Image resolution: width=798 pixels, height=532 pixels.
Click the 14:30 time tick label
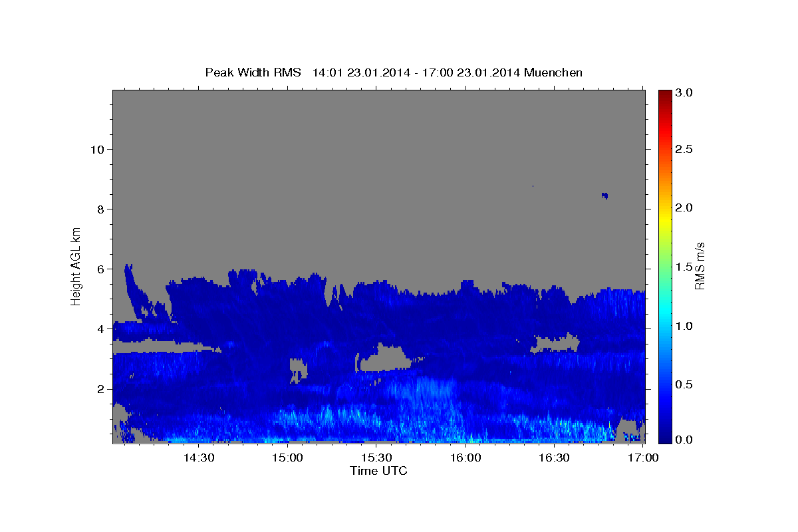[198, 458]
